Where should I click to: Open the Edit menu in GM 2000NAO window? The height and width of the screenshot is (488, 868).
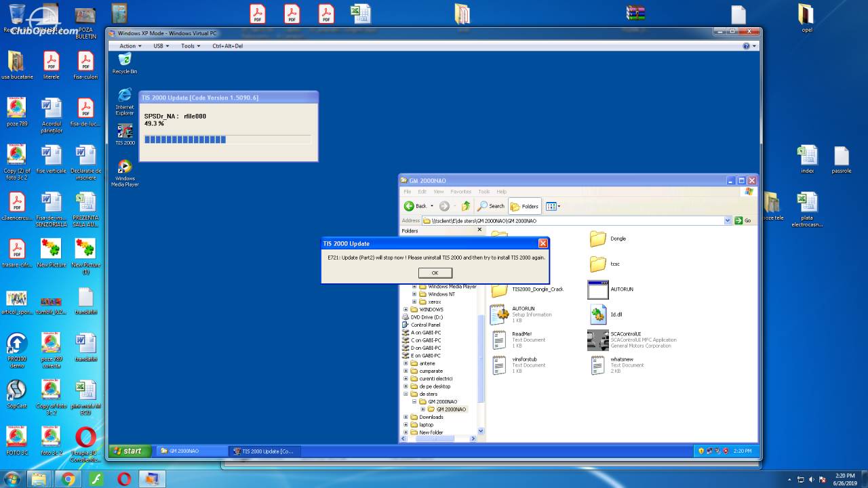[x=422, y=192]
